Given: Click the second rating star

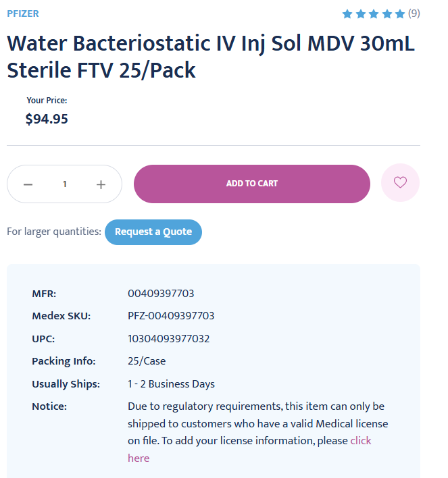Looking at the screenshot, I should (x=361, y=14).
